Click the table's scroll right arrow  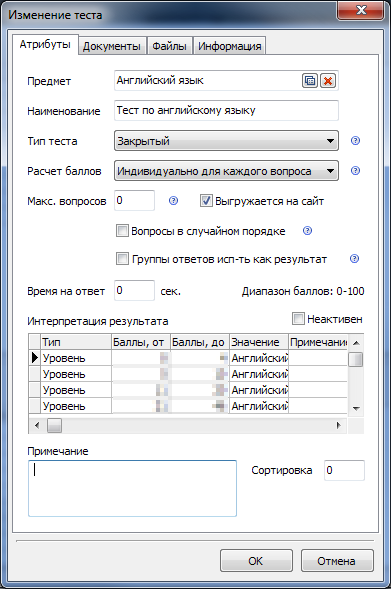(339, 426)
